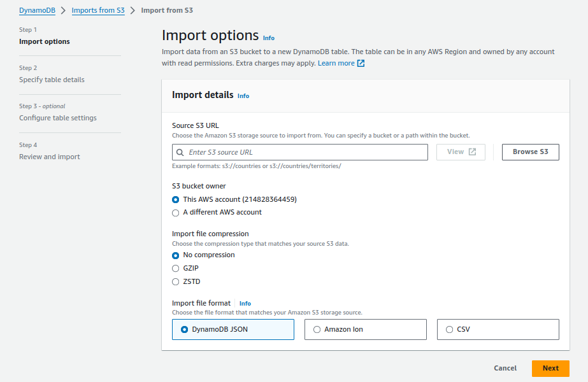Viewport: 588px width, 382px height.
Task: Click the external link icon on View button
Action: 473,152
